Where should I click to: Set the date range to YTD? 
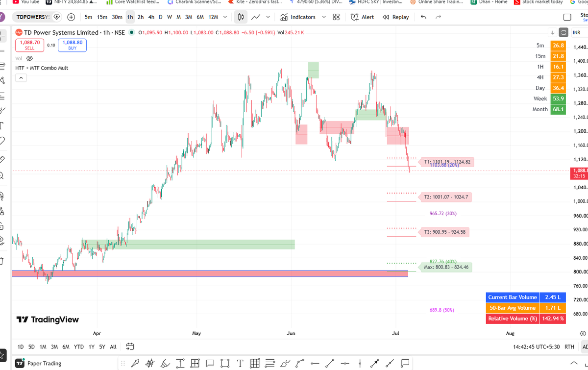78,346
